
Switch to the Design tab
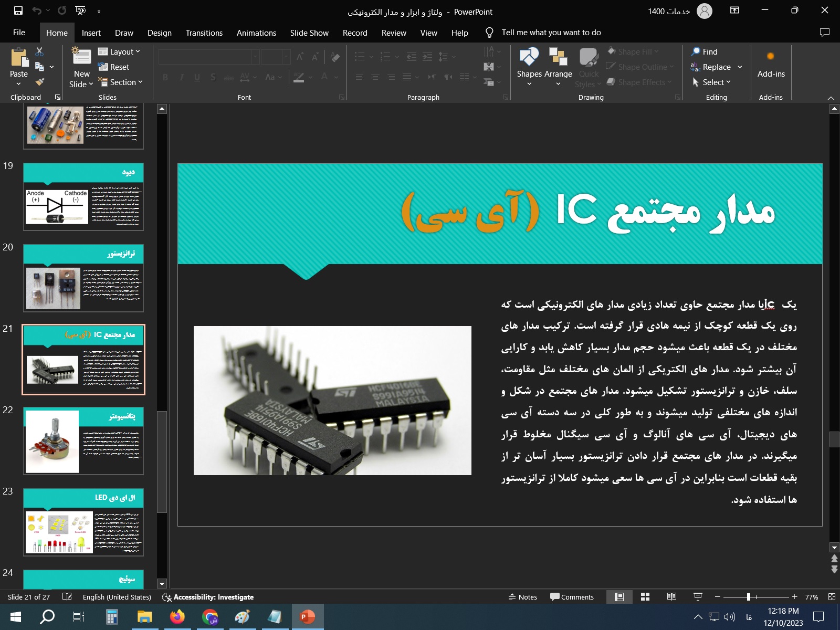tap(159, 33)
